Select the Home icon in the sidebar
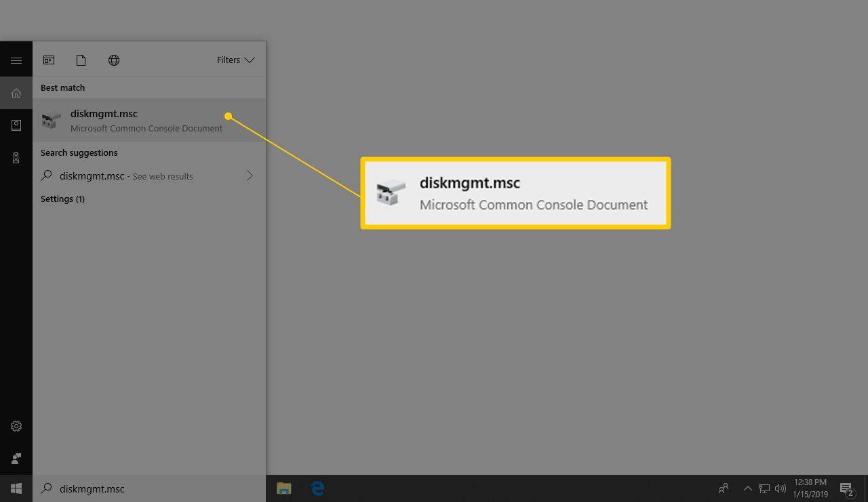The height and width of the screenshot is (502, 868). point(16,93)
